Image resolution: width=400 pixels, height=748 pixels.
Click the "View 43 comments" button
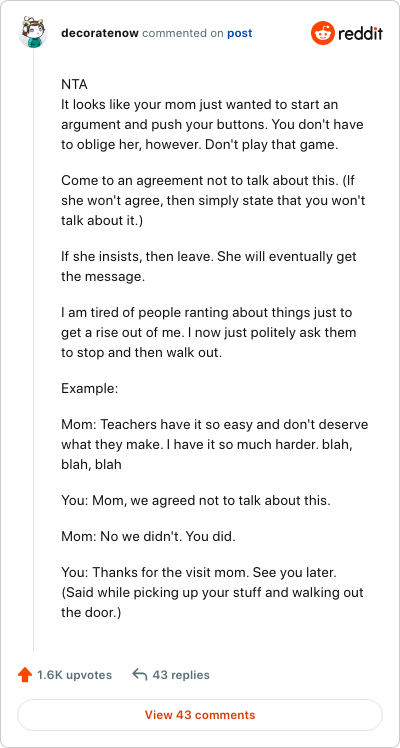pos(200,715)
